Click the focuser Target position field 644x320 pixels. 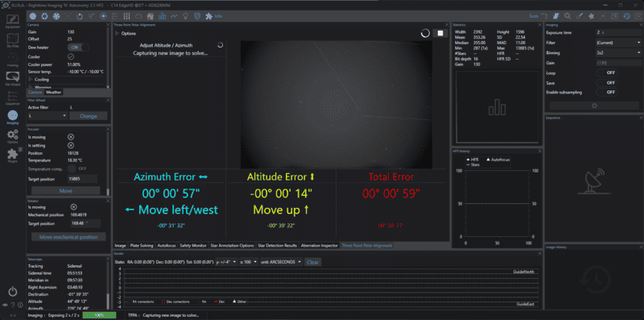click(83, 179)
